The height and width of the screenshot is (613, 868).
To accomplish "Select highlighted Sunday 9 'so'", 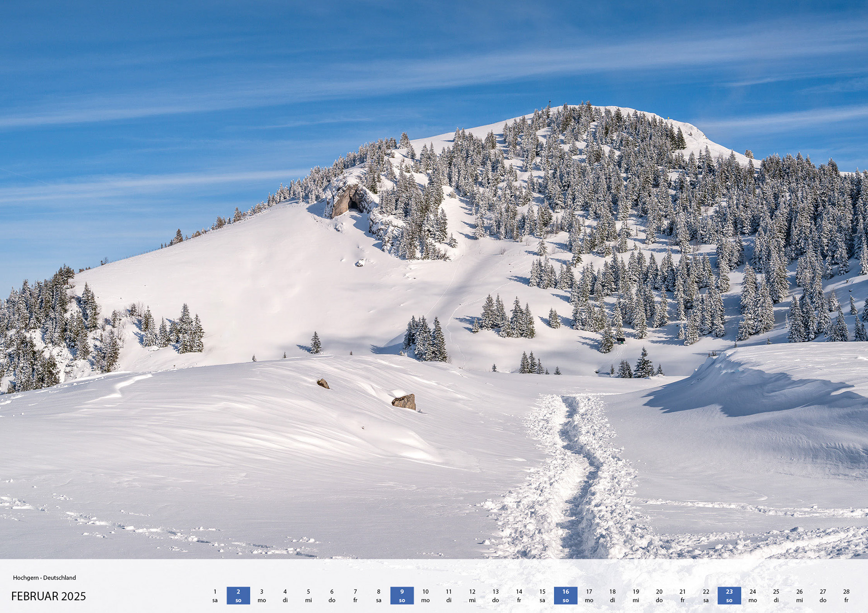I will 402,596.
